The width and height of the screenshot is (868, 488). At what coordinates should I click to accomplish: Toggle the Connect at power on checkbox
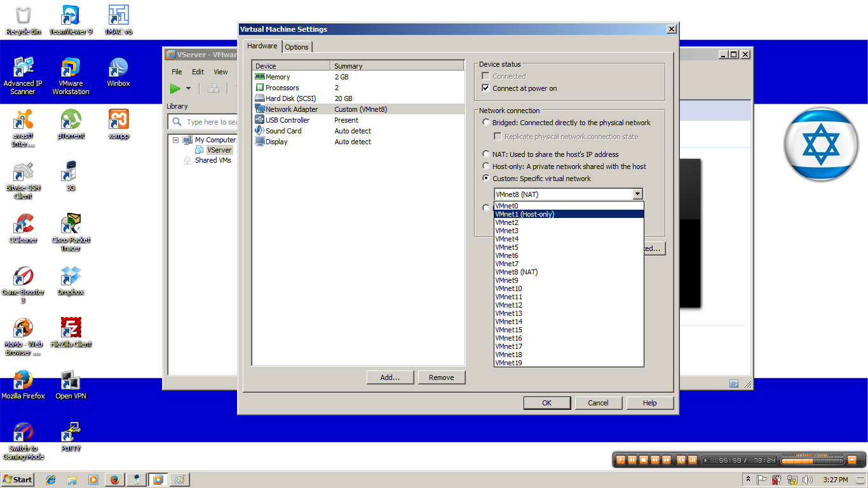click(x=486, y=88)
